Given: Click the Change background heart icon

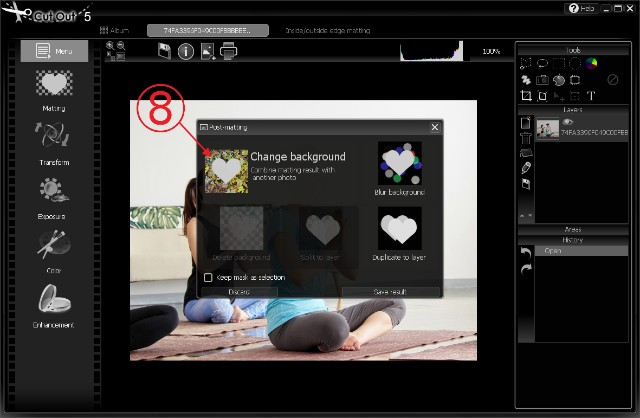Looking at the screenshot, I should (226, 170).
